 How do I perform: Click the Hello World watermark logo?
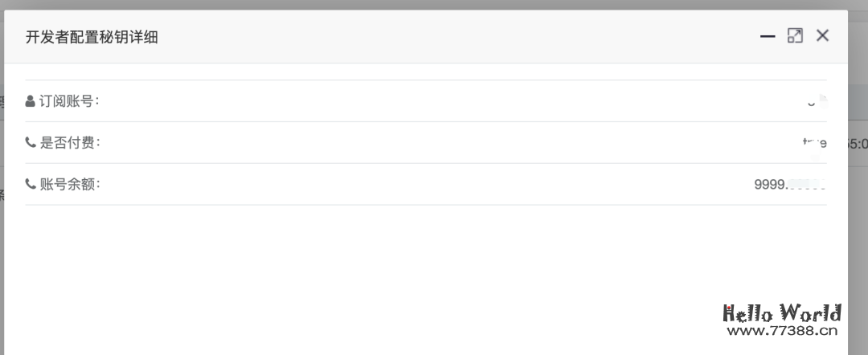781,312
